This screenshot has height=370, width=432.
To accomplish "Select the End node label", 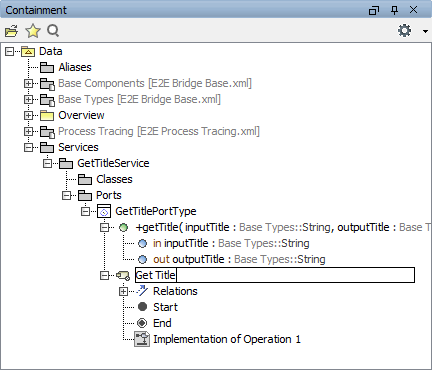I will pyautogui.click(x=162, y=323).
